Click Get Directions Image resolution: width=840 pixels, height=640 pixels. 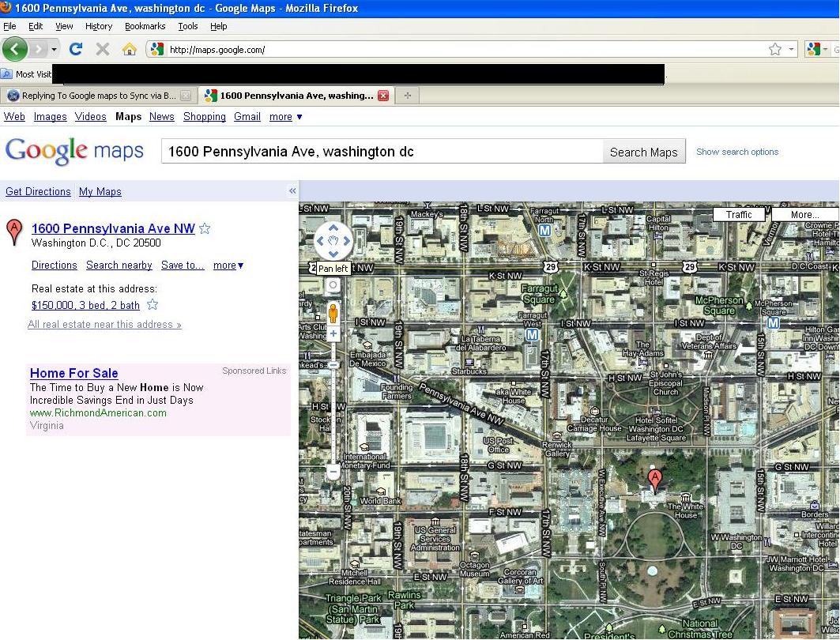click(x=38, y=192)
